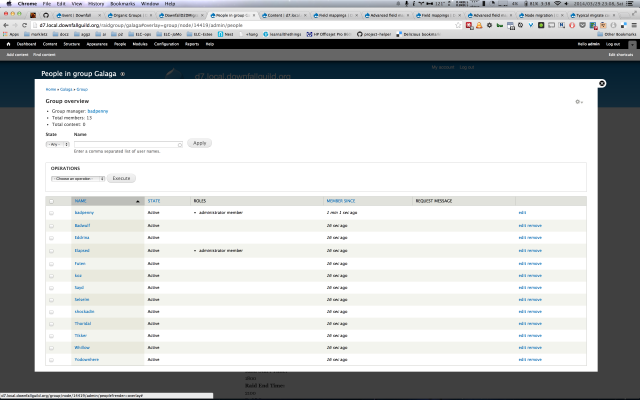Open the Dashboard admin menu
This screenshot has width=640, height=400.
[26, 44]
